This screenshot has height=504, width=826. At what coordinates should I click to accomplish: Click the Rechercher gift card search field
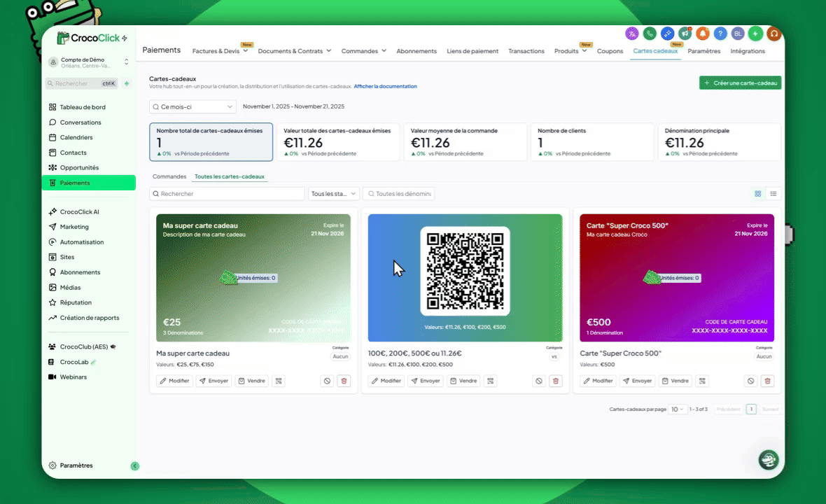click(227, 194)
